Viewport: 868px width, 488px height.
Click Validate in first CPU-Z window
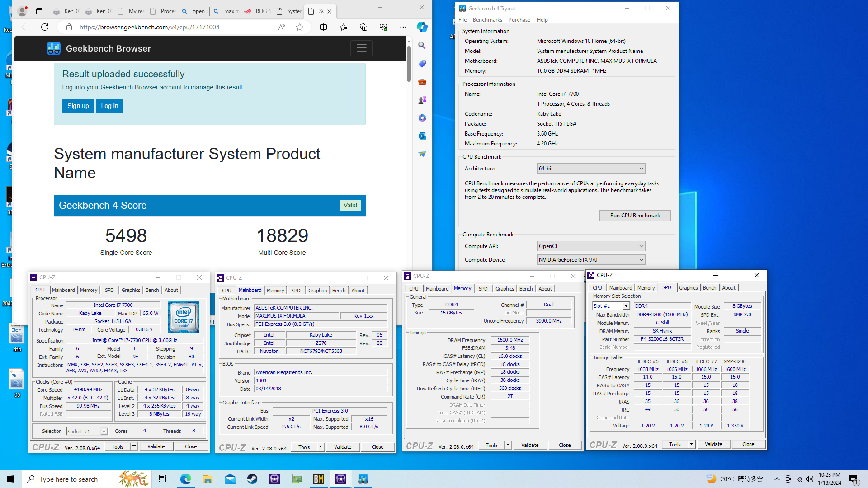click(156, 446)
